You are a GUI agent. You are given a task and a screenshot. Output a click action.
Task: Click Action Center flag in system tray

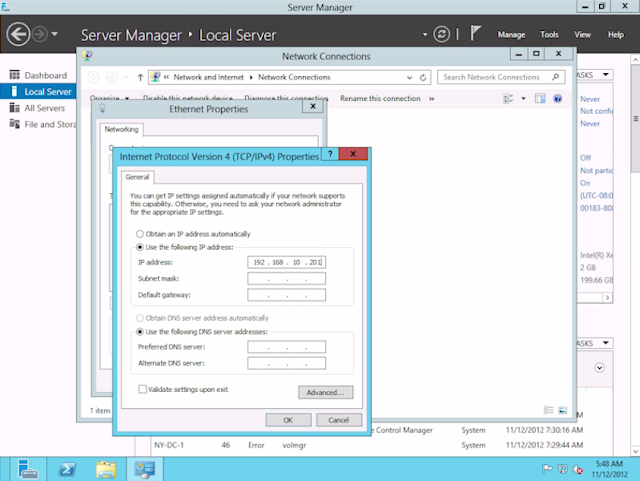[x=547, y=469]
